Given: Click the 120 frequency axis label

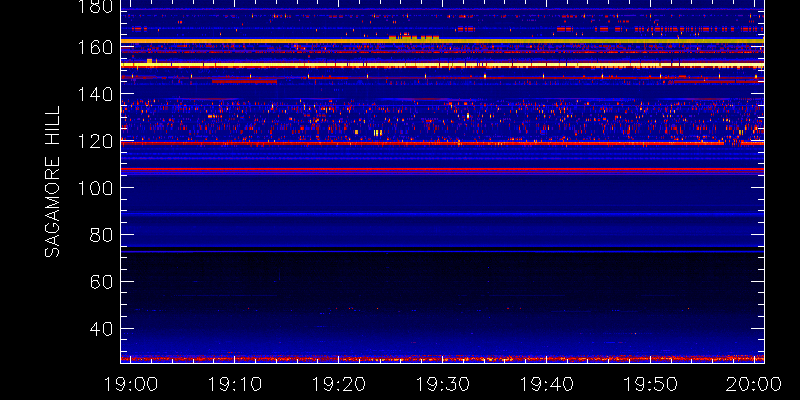Looking at the screenshot, I should [x=95, y=141].
